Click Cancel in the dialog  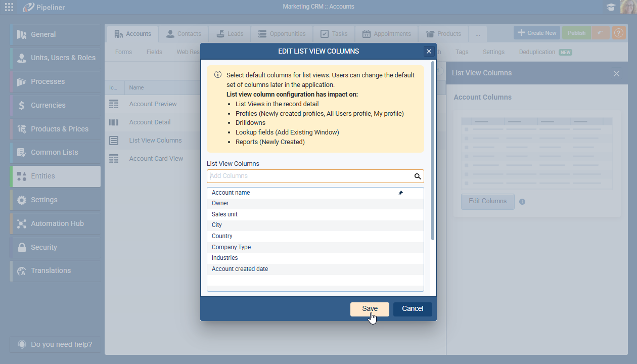[x=413, y=309]
